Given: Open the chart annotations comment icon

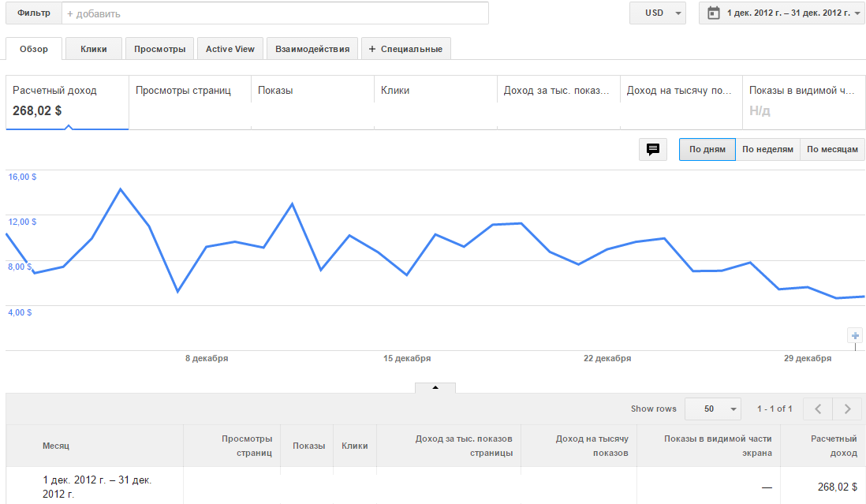Looking at the screenshot, I should pos(653,149).
